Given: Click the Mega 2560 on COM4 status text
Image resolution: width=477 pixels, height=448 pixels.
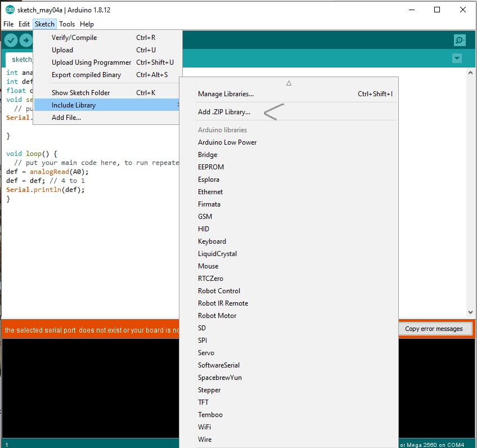Looking at the screenshot, I should pyautogui.click(x=432, y=445).
